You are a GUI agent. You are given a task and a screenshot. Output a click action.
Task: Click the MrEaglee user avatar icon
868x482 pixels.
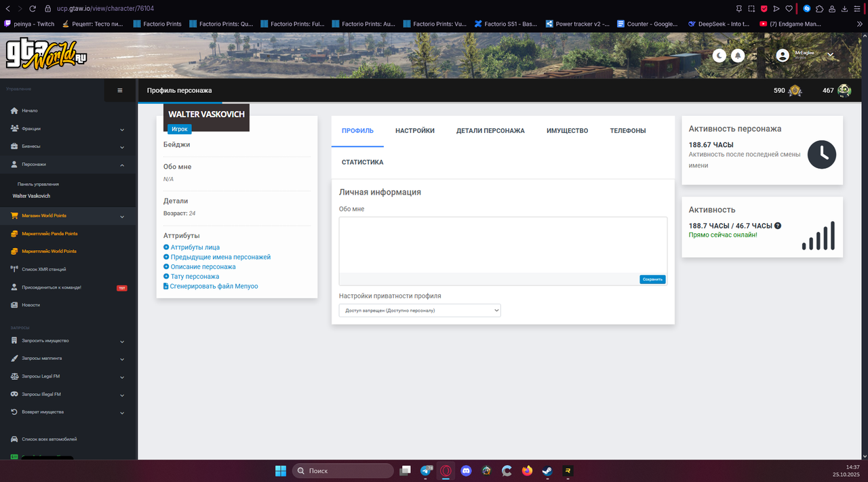coord(783,55)
